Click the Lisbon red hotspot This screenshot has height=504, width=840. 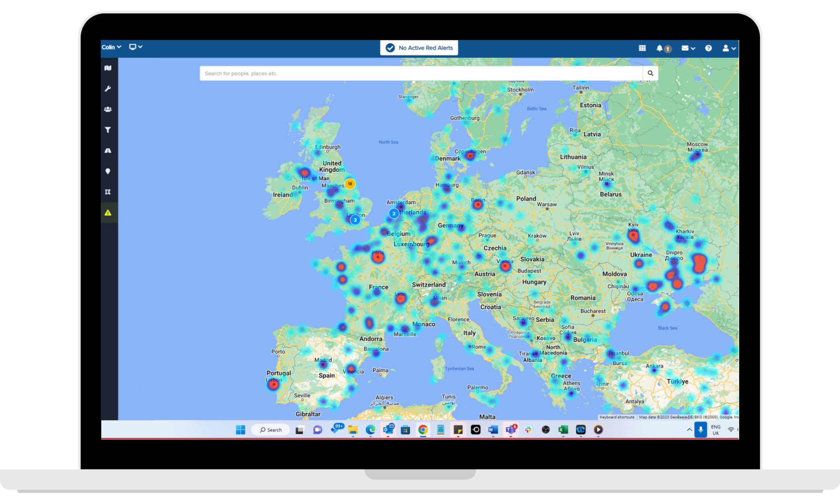[273, 384]
